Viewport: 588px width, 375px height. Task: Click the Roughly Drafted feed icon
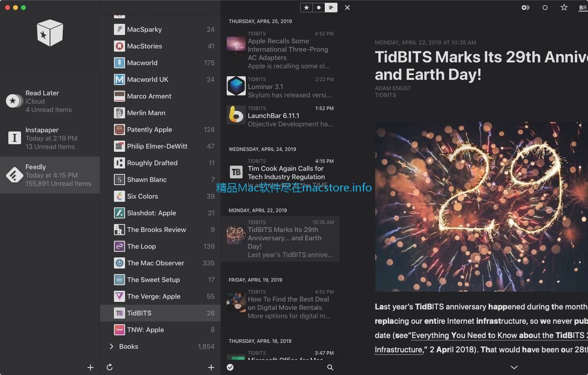click(120, 163)
